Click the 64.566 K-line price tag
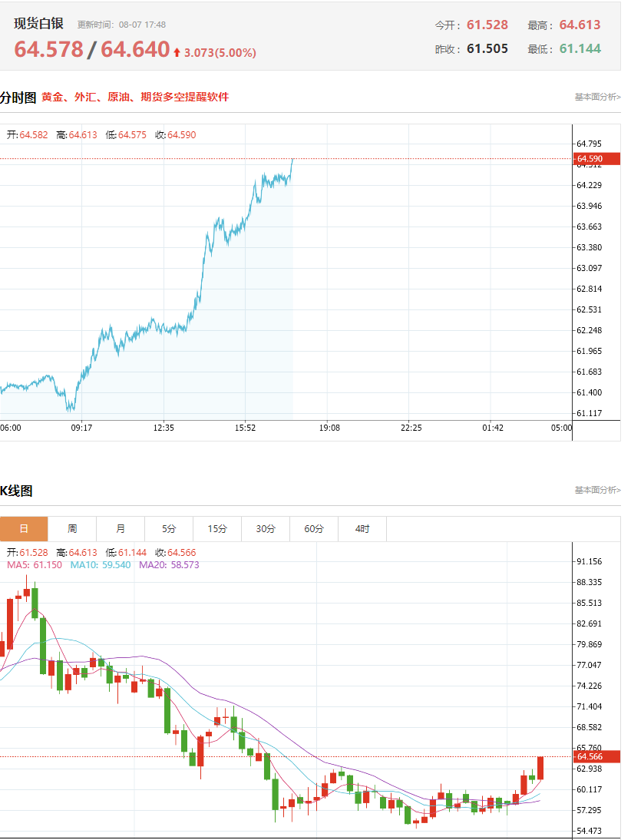This screenshot has width=631, height=840. [x=596, y=756]
